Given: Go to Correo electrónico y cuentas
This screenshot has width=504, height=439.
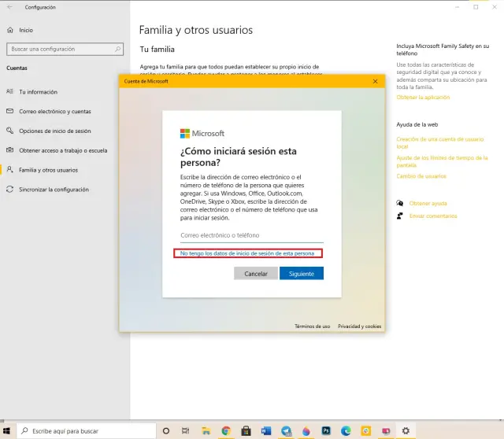Looking at the screenshot, I should pos(54,112).
